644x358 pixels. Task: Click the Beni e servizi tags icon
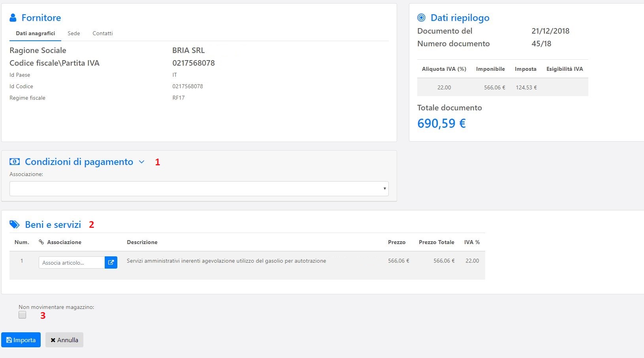[15, 225]
